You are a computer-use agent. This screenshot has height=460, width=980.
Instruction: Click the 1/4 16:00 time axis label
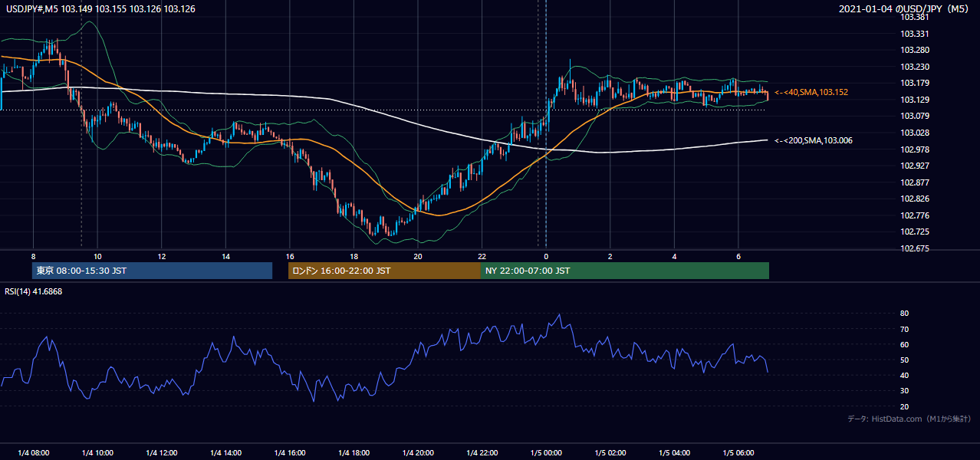click(290, 453)
